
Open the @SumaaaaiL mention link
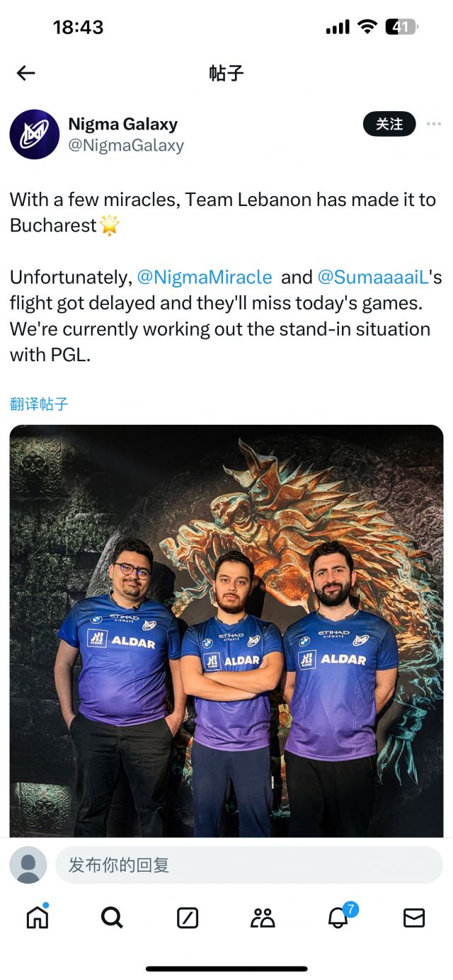pyautogui.click(x=374, y=277)
